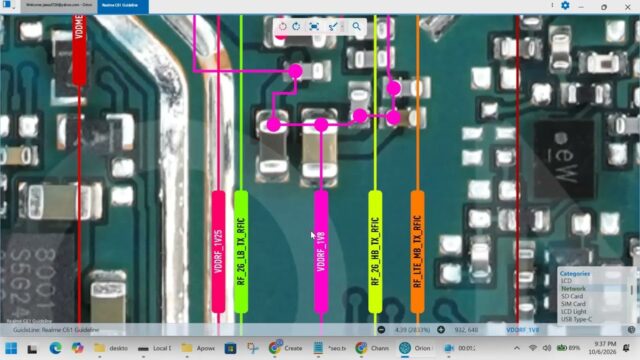The width and height of the screenshot is (640, 360).
Task: Open the deskto folder taskbar item
Action: coord(111,348)
